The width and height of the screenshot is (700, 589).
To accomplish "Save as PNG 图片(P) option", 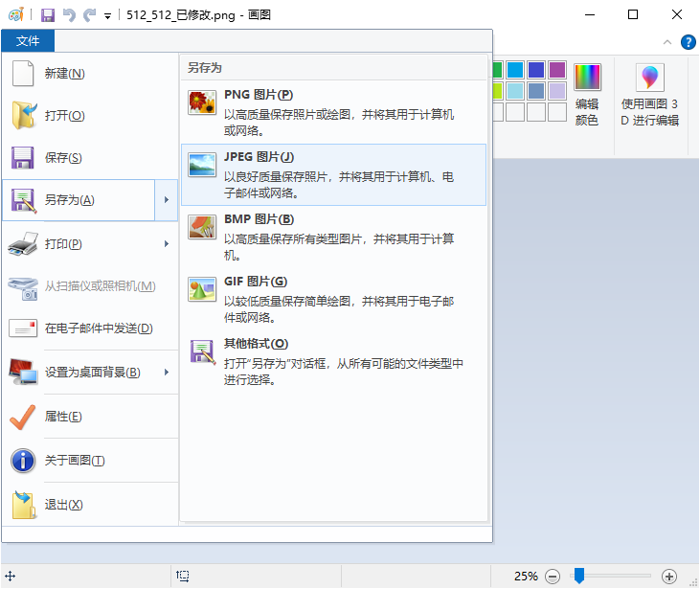I will click(x=333, y=112).
